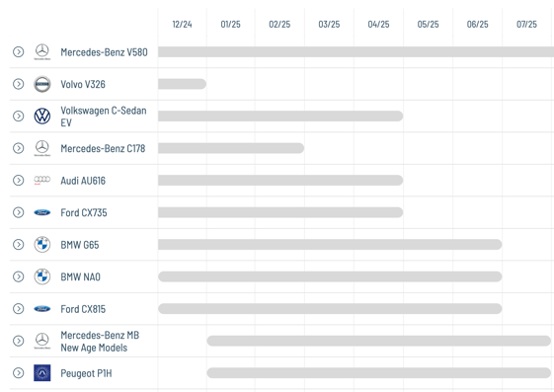The image size is (554, 392).
Task: Open the Volkswagen C-Sedan EV project name
Action: [103, 117]
